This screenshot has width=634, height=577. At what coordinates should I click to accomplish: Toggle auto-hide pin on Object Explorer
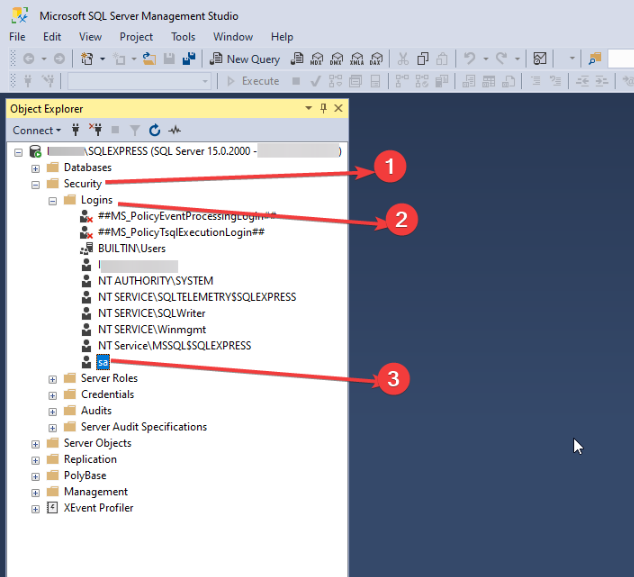tap(323, 108)
